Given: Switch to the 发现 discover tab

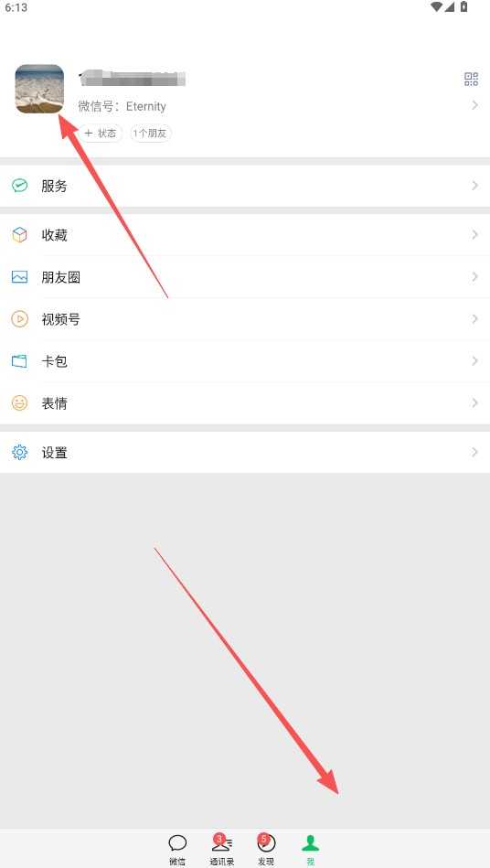Looking at the screenshot, I should tap(266, 850).
